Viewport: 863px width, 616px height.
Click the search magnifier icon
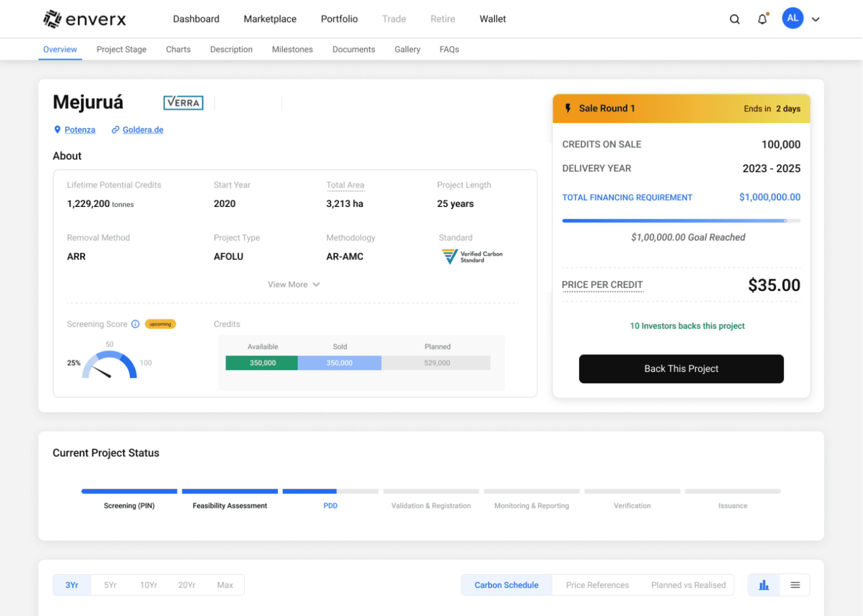734,19
